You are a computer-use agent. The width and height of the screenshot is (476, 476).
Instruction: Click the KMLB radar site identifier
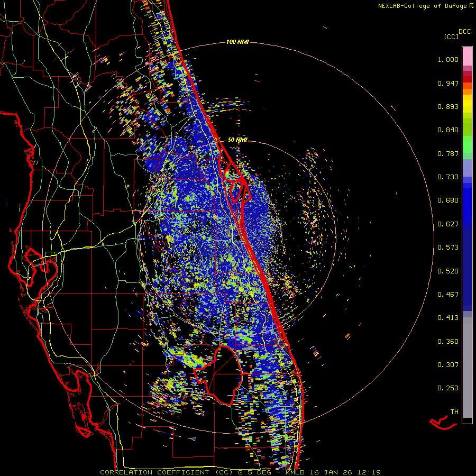click(x=296, y=472)
